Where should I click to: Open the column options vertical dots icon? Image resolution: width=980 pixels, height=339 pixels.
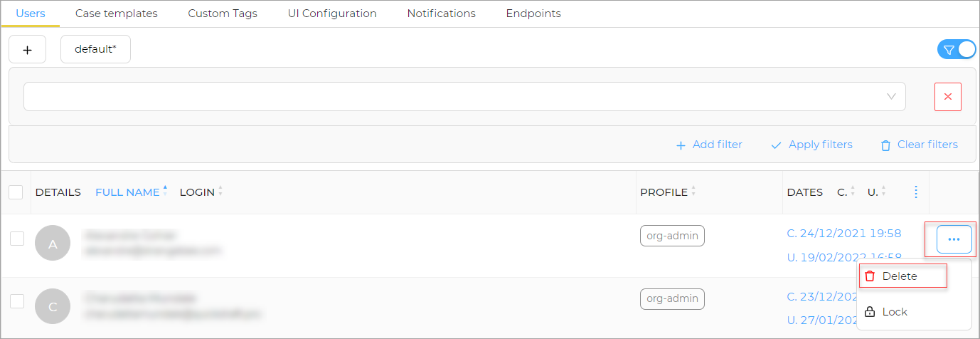(916, 192)
